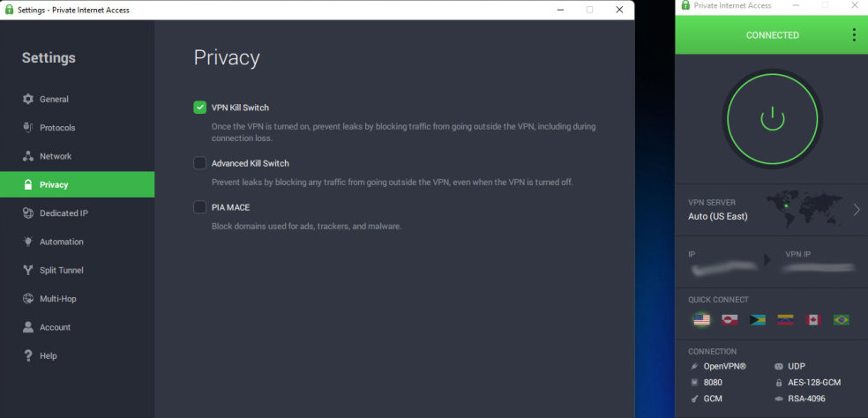The height and width of the screenshot is (418, 868).
Task: Open the Dedicated IP settings page
Action: point(64,213)
